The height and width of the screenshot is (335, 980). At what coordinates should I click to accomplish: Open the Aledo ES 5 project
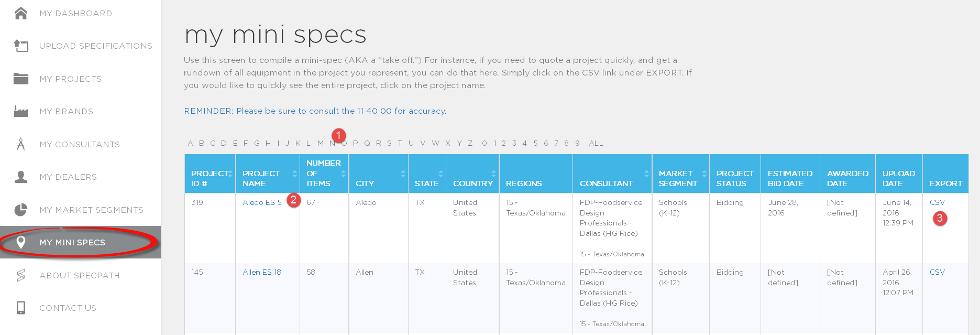[262, 202]
